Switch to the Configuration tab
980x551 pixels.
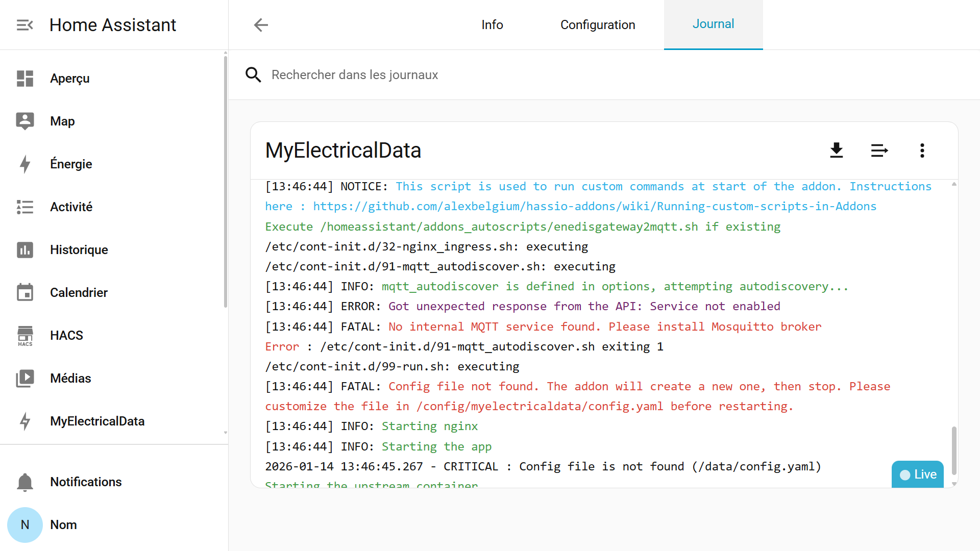click(598, 25)
